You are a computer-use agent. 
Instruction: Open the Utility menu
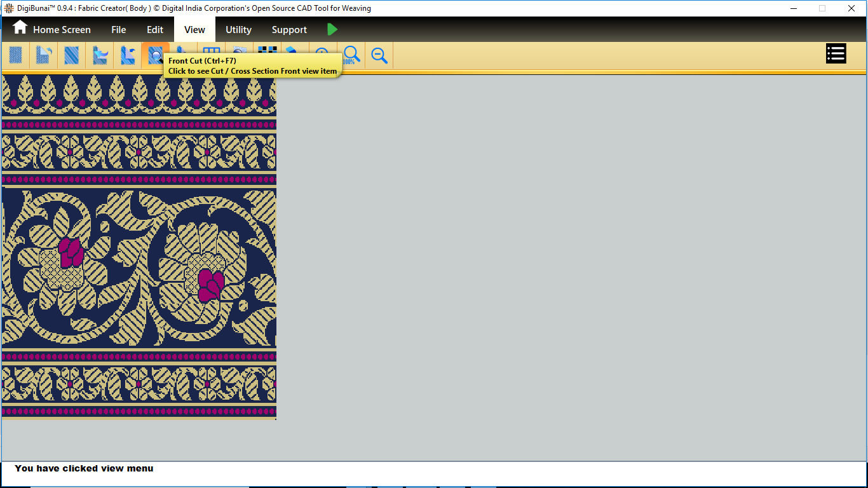[238, 30]
